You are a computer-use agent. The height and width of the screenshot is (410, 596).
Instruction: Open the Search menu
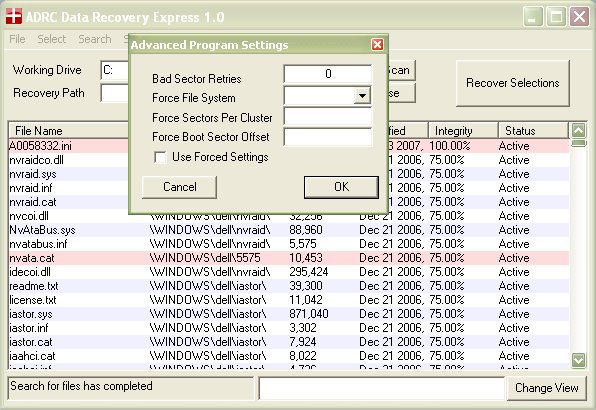pyautogui.click(x=95, y=39)
